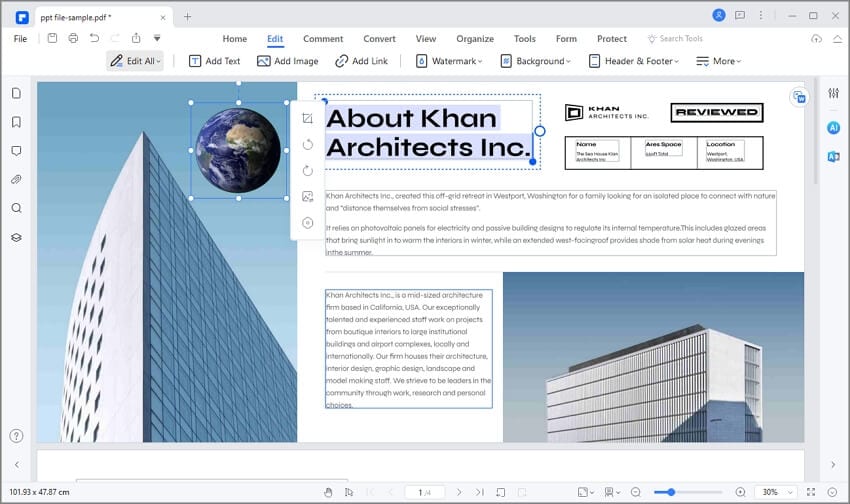Rotate image counterclockwise icon
Viewport: 850px width, 504px height.
[307, 145]
